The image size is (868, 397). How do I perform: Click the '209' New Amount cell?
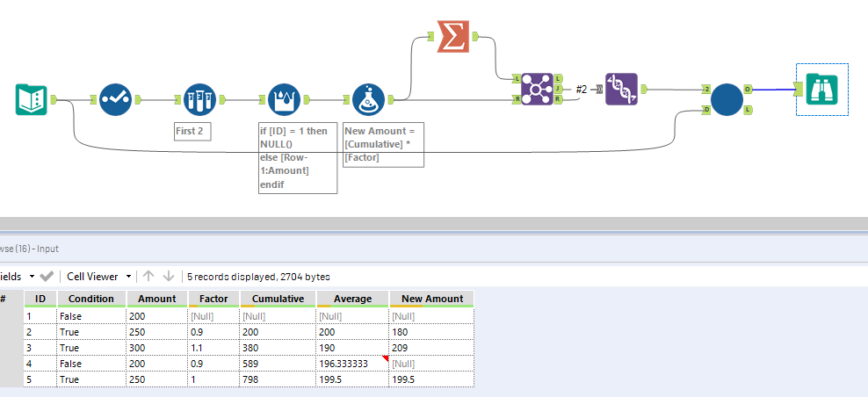point(431,348)
